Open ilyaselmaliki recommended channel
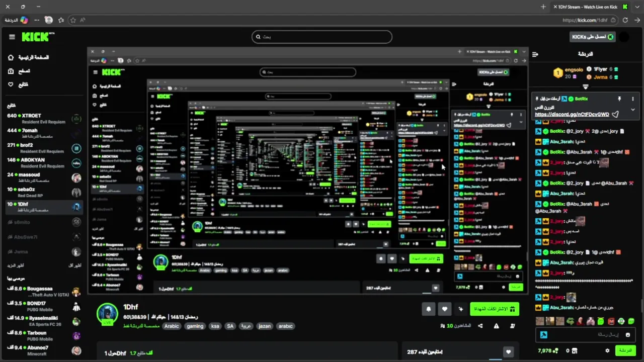The height and width of the screenshot is (362, 644). point(44,321)
